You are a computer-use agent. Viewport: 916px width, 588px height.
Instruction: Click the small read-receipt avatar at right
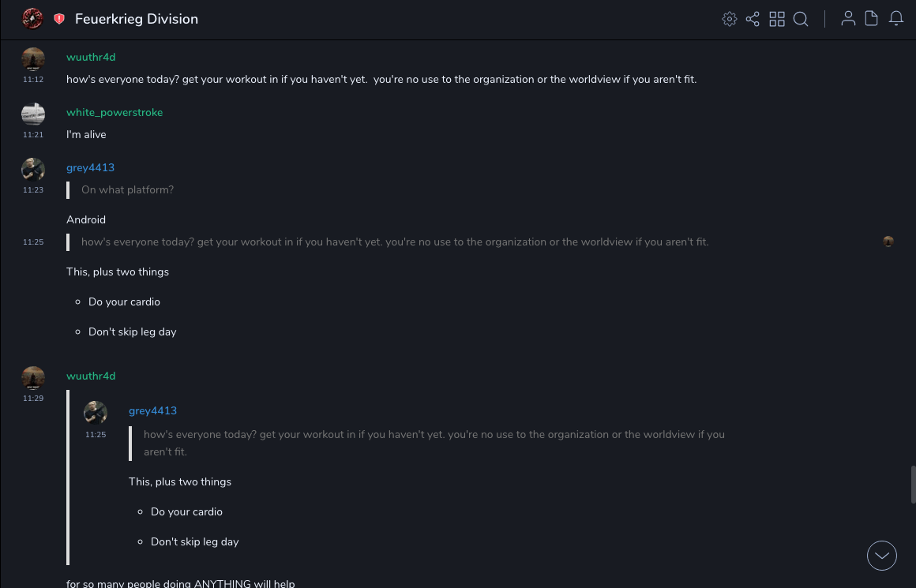888,242
